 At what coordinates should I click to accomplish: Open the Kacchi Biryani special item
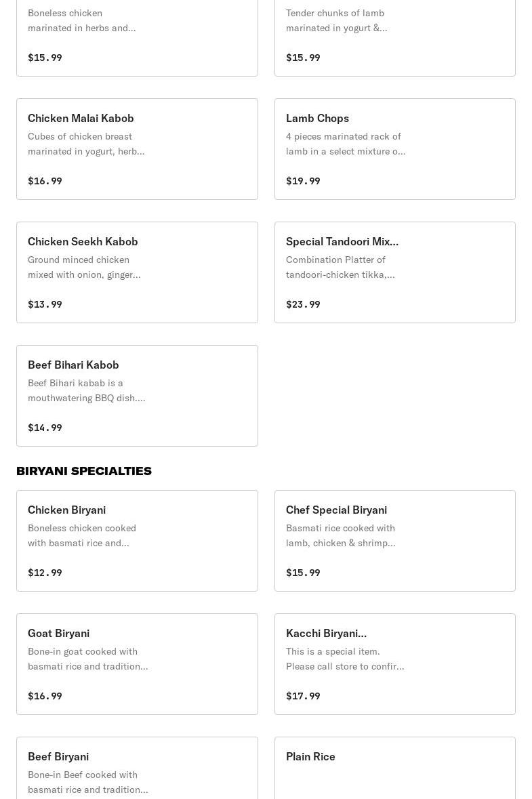click(x=394, y=664)
